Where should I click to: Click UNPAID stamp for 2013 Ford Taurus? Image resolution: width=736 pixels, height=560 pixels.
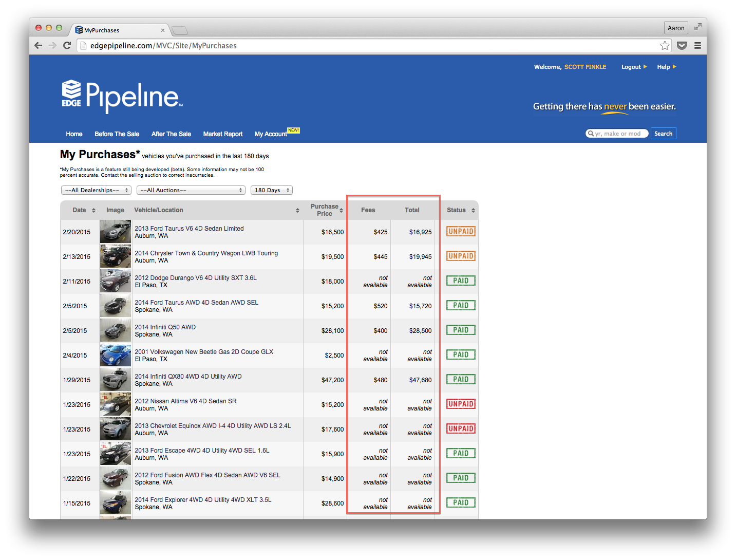click(461, 231)
